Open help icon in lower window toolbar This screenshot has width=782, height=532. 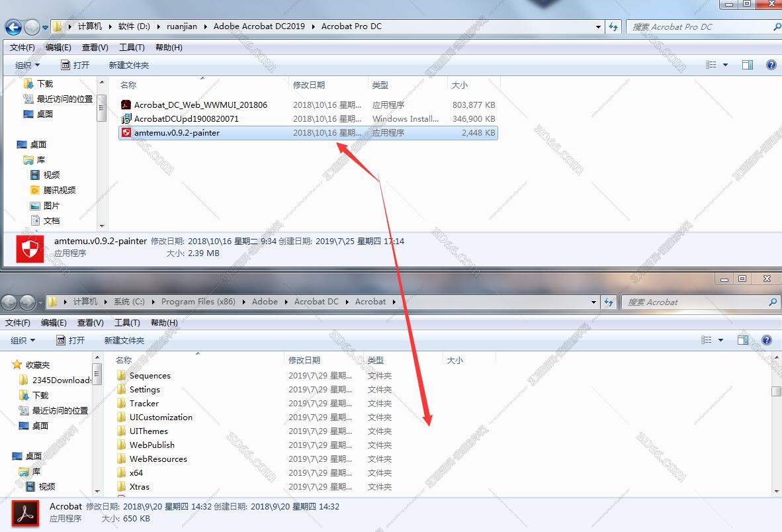[x=767, y=340]
